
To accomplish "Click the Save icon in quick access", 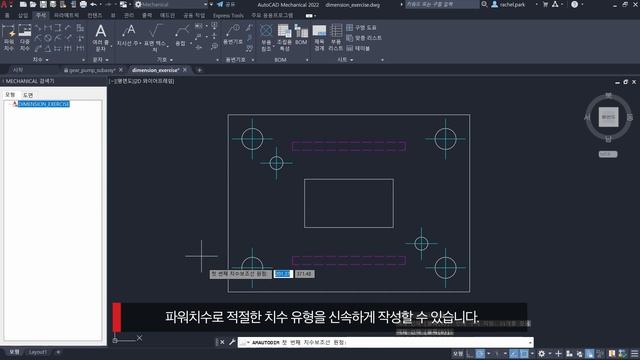I will 43,4.
